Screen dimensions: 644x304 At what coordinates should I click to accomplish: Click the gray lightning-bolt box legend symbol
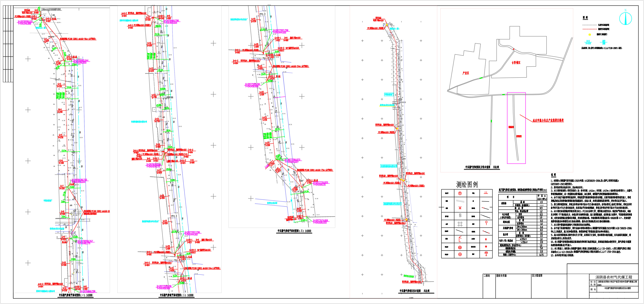tap(460, 215)
